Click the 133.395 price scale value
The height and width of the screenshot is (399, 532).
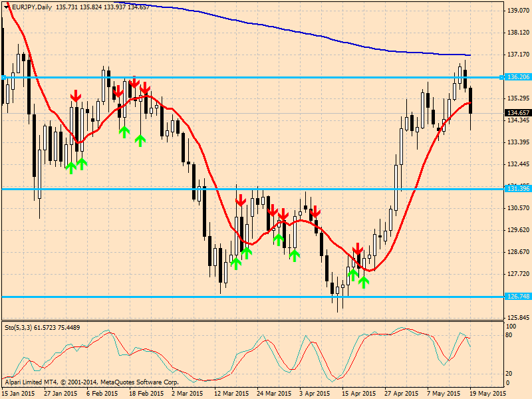tap(518, 142)
